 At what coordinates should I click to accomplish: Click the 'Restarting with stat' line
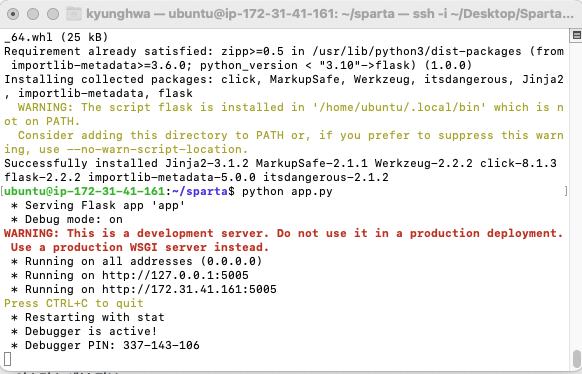(88, 318)
